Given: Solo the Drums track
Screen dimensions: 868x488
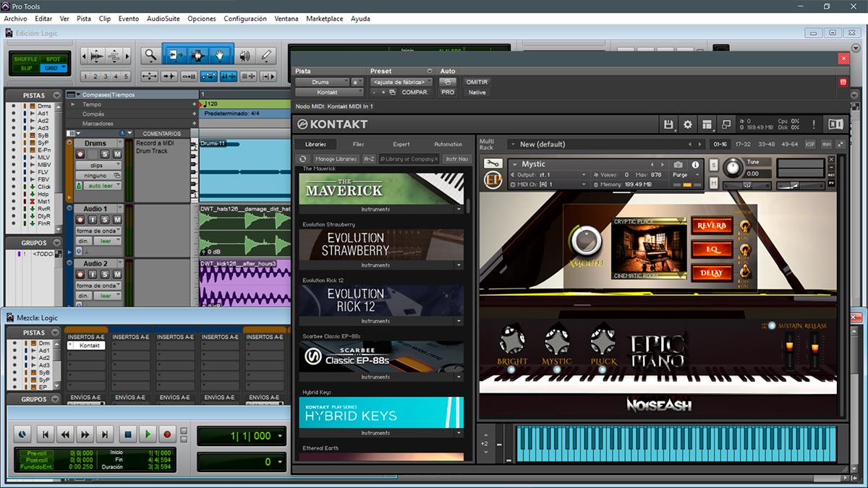Looking at the screenshot, I should pos(105,154).
